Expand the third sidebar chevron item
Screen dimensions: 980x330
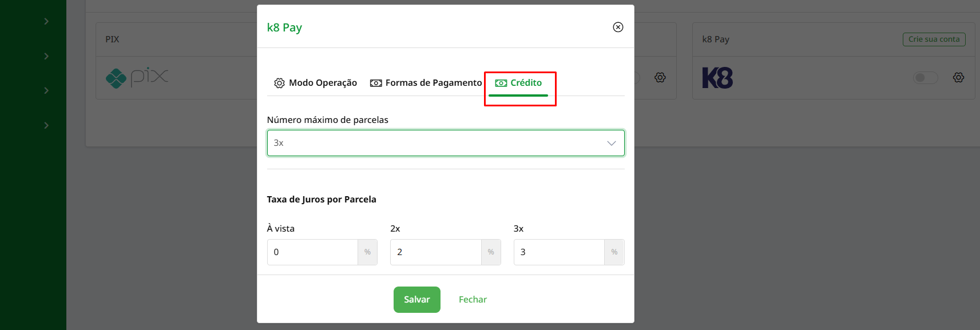[x=46, y=90]
